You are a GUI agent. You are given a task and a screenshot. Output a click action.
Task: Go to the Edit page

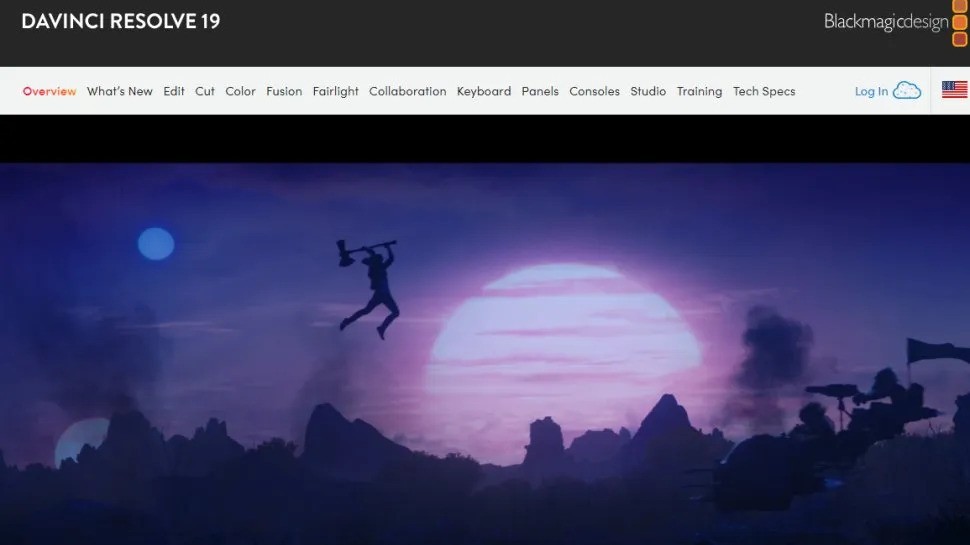pos(174,91)
